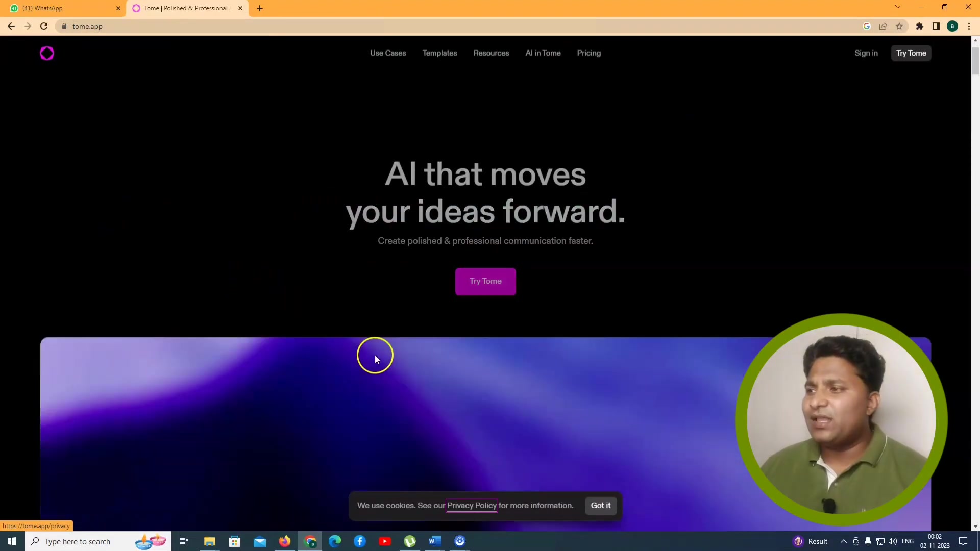This screenshot has width=980, height=551.
Task: Close the Tome tab
Action: (240, 8)
